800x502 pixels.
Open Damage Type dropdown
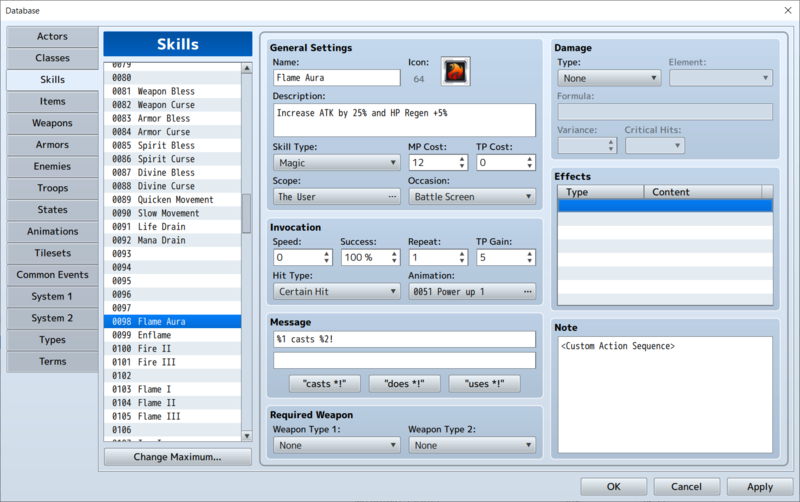pyautogui.click(x=609, y=78)
